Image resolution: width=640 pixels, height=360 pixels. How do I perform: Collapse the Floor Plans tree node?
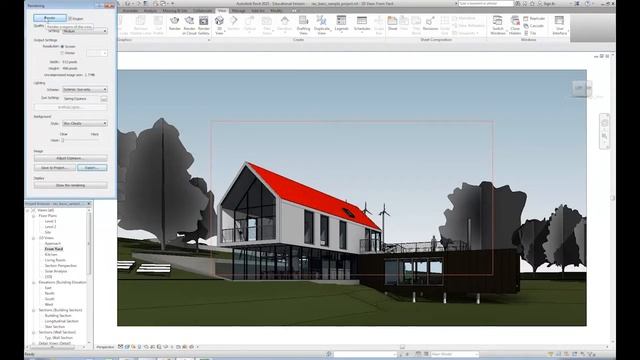(34, 216)
